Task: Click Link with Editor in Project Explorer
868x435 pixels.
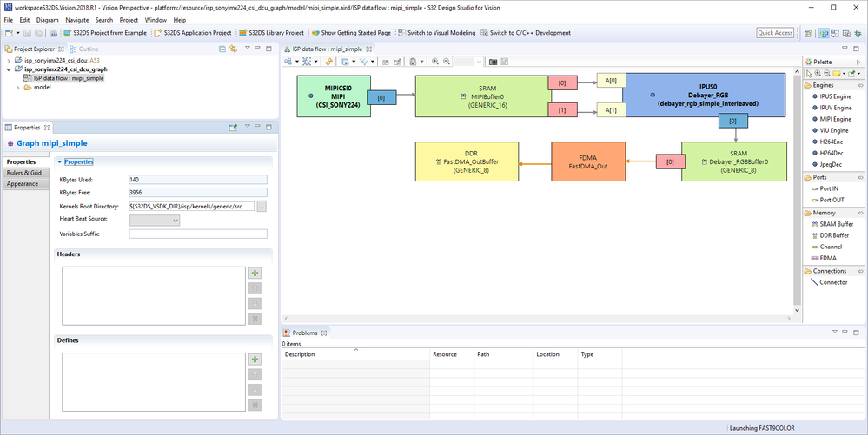Action: pyautogui.click(x=234, y=49)
